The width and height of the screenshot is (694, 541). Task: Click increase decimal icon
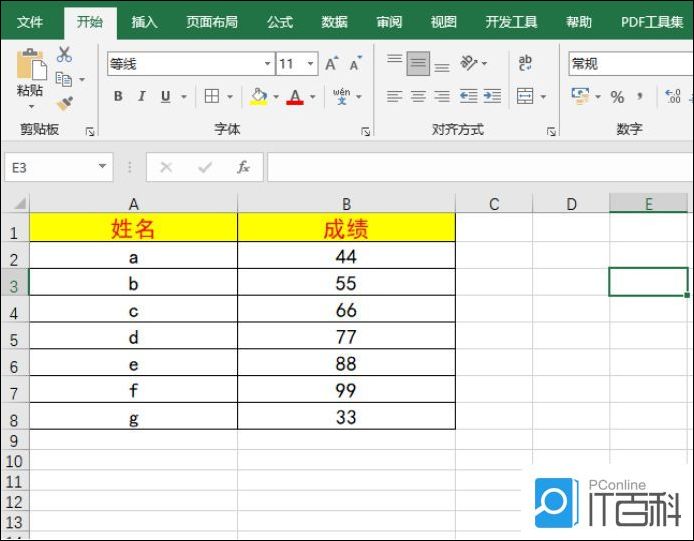pos(673,96)
